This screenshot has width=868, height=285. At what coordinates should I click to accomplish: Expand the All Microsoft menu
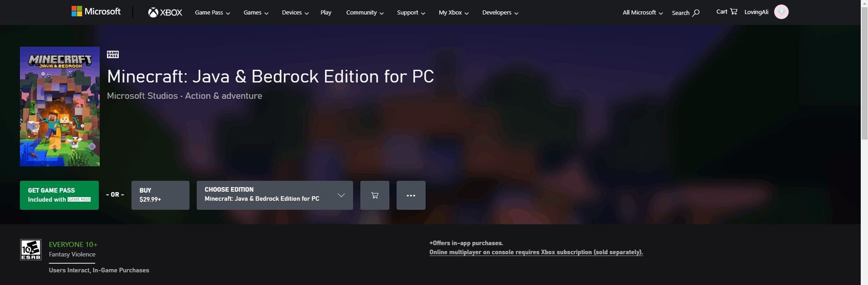pos(643,13)
